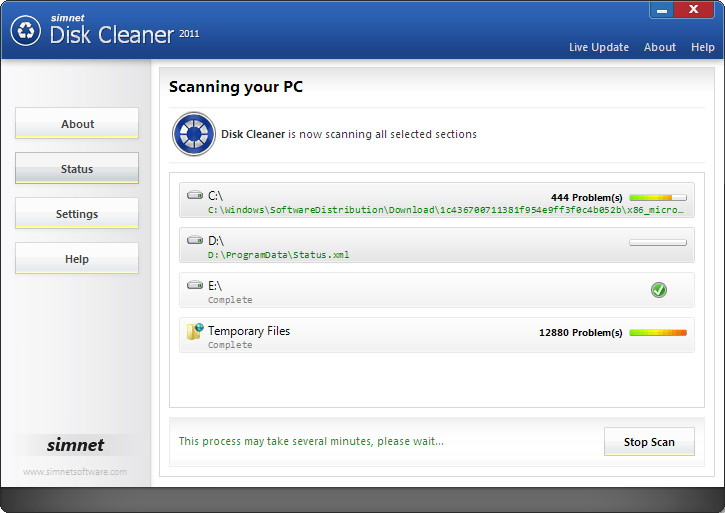Click the C:\ drive icon

[x=195, y=196]
